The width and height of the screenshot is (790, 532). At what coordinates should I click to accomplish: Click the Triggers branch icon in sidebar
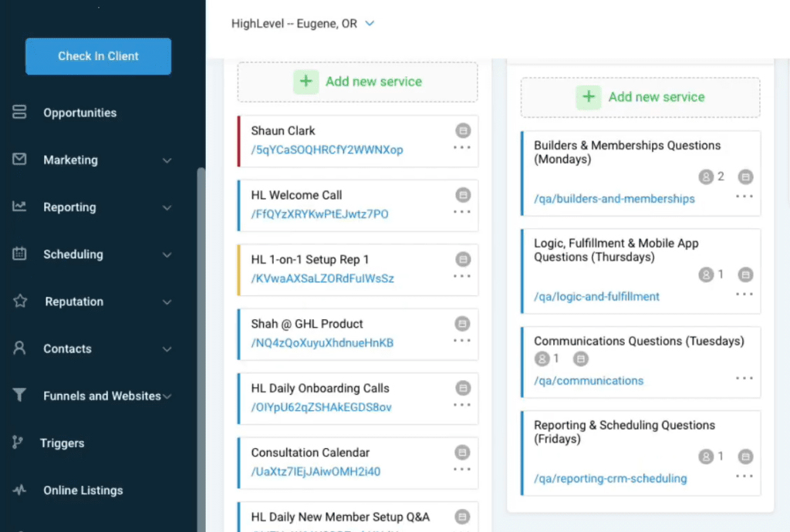pyautogui.click(x=19, y=443)
